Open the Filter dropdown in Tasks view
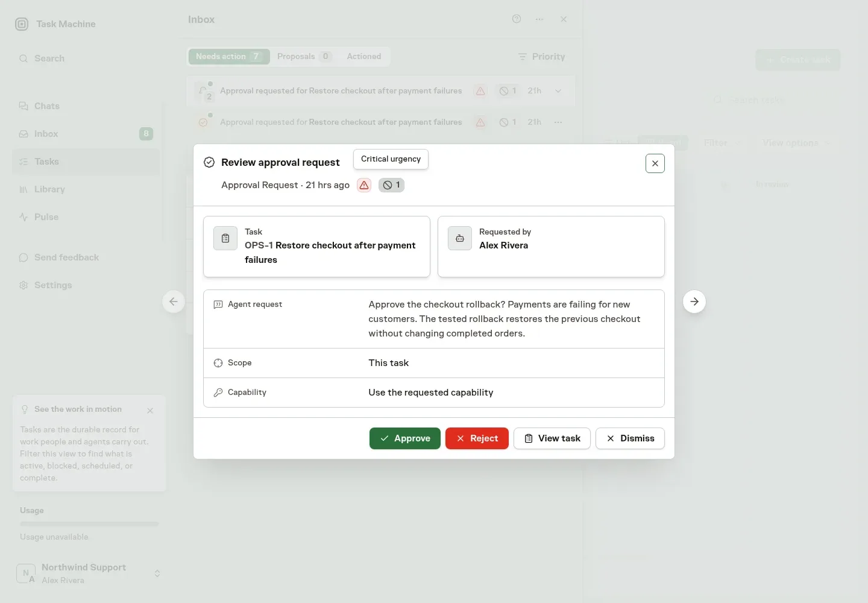868x603 pixels. [722, 143]
